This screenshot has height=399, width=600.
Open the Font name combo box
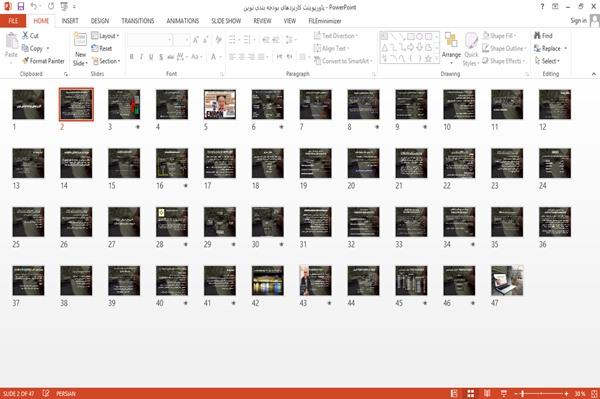[149, 40]
